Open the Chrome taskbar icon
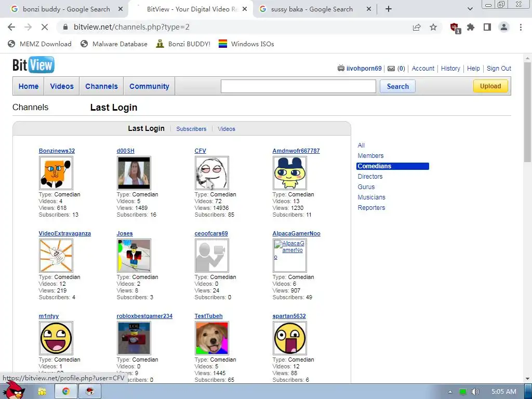 tap(66, 392)
